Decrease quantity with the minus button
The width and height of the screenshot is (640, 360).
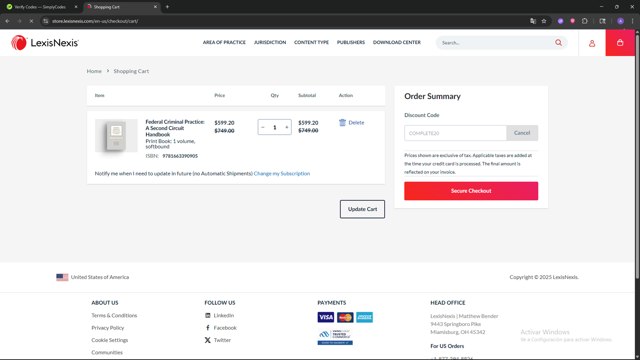(263, 127)
